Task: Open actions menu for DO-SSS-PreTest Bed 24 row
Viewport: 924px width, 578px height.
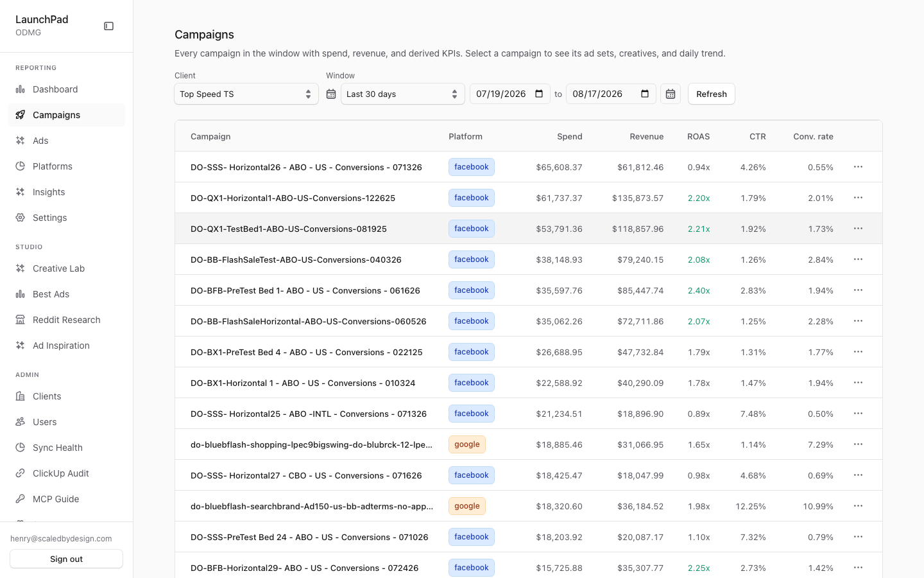Action: click(x=858, y=537)
